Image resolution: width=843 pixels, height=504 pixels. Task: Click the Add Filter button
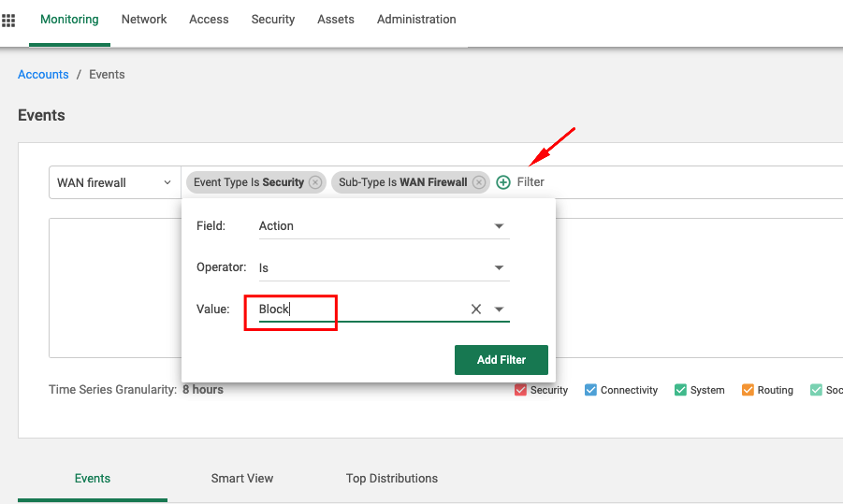[x=501, y=360]
